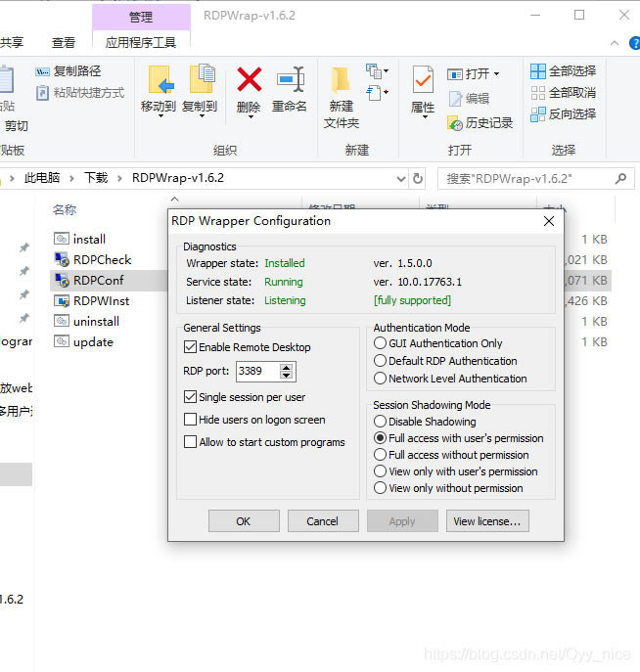Click Downloads in breadcrumb path
640x672 pixels.
point(96,178)
